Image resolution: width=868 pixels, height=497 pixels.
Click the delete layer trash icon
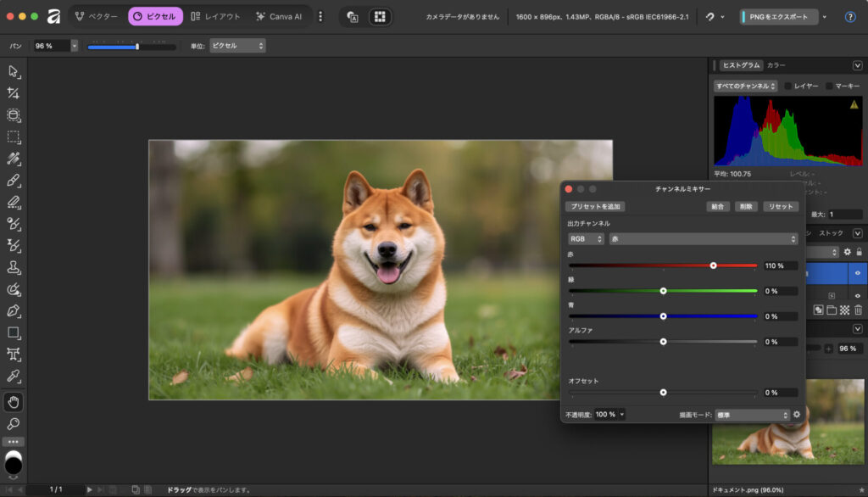click(x=858, y=310)
